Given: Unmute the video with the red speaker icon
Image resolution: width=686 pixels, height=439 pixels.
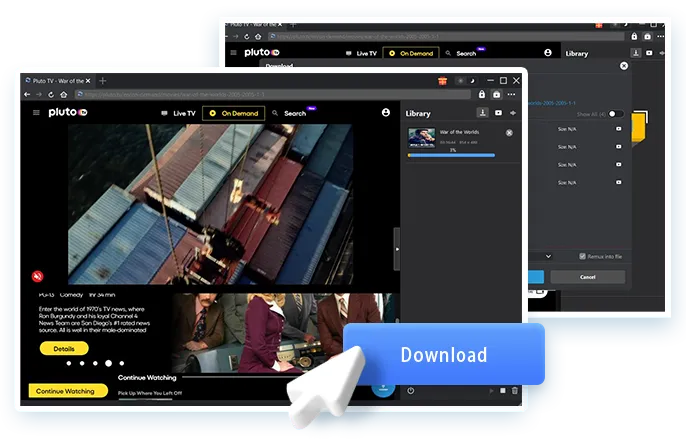Looking at the screenshot, I should coord(38,276).
